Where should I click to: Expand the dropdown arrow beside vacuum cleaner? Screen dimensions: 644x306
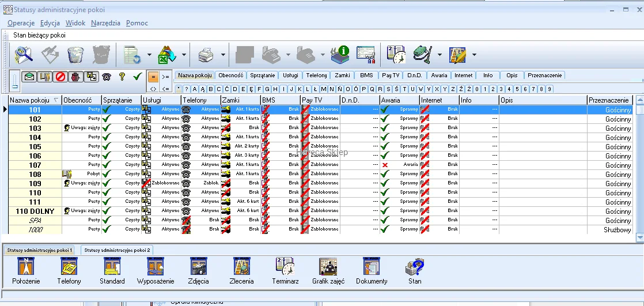pyautogui.click(x=439, y=55)
